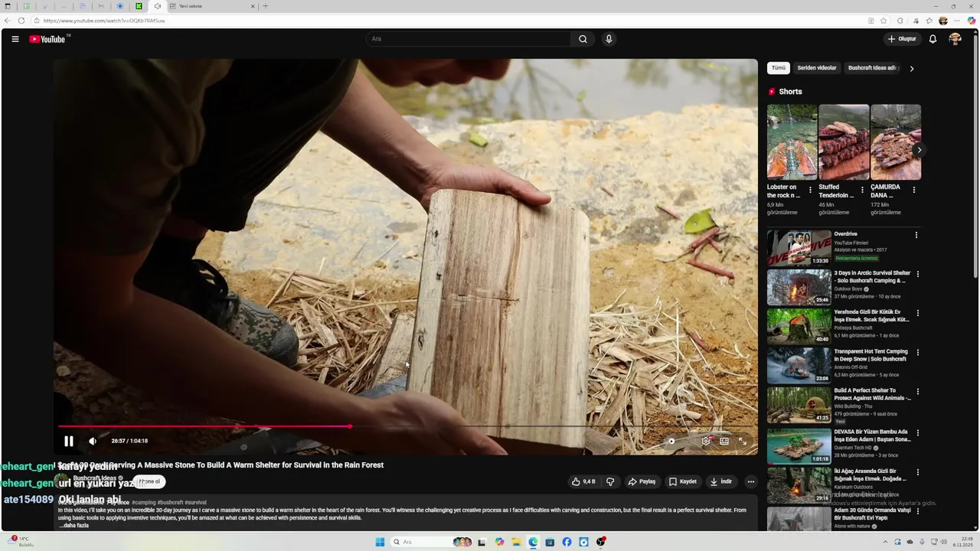Open Bushcraft Ideas channel name
The image size is (980, 551).
click(x=95, y=478)
